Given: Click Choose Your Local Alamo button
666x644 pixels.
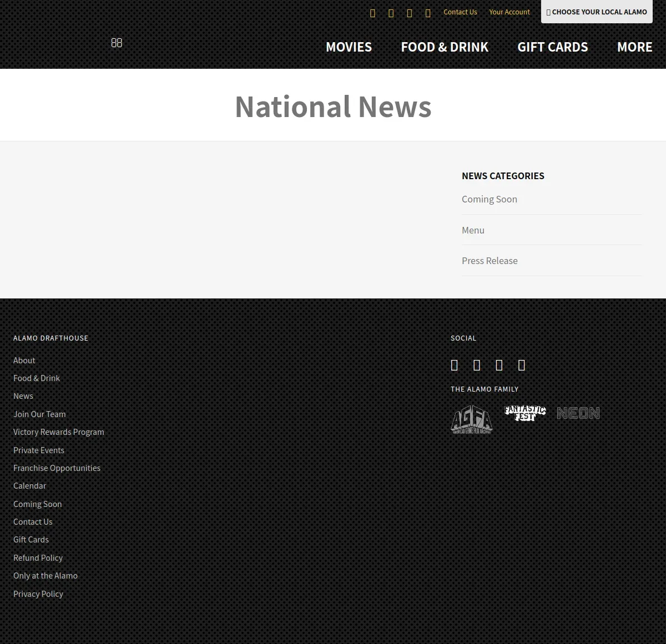Looking at the screenshot, I should 597,12.
